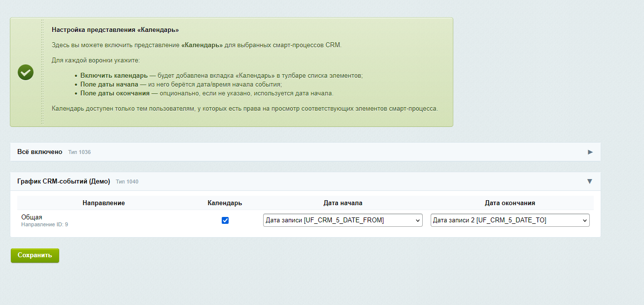Click the right-arrow icon beside «Всё включено»
Screen dimensions: 644x305
coord(589,152)
